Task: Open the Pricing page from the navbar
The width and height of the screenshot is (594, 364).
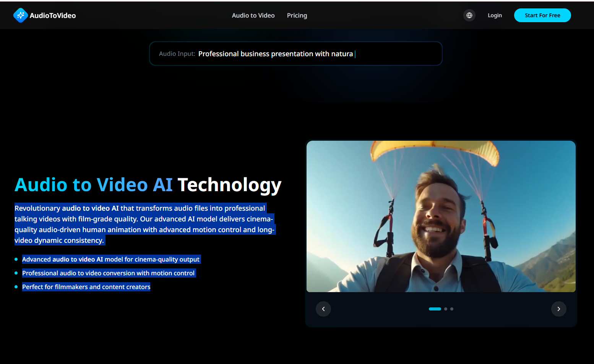Action: point(297,15)
